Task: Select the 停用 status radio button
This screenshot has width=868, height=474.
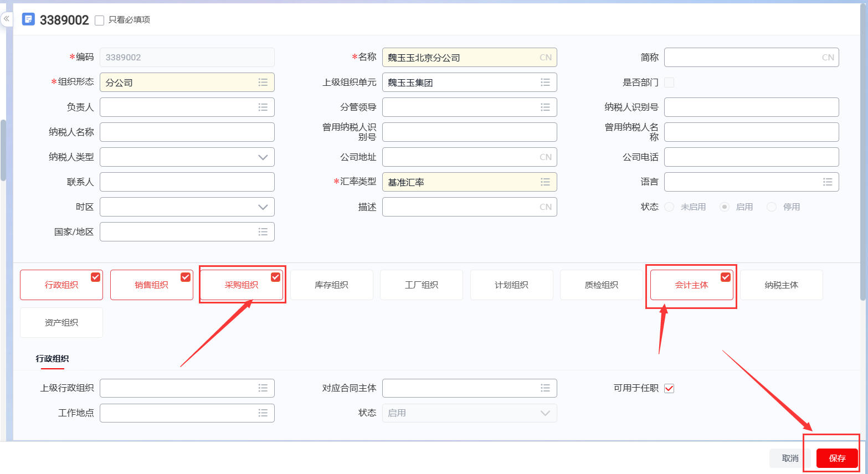Action: pyautogui.click(x=772, y=206)
